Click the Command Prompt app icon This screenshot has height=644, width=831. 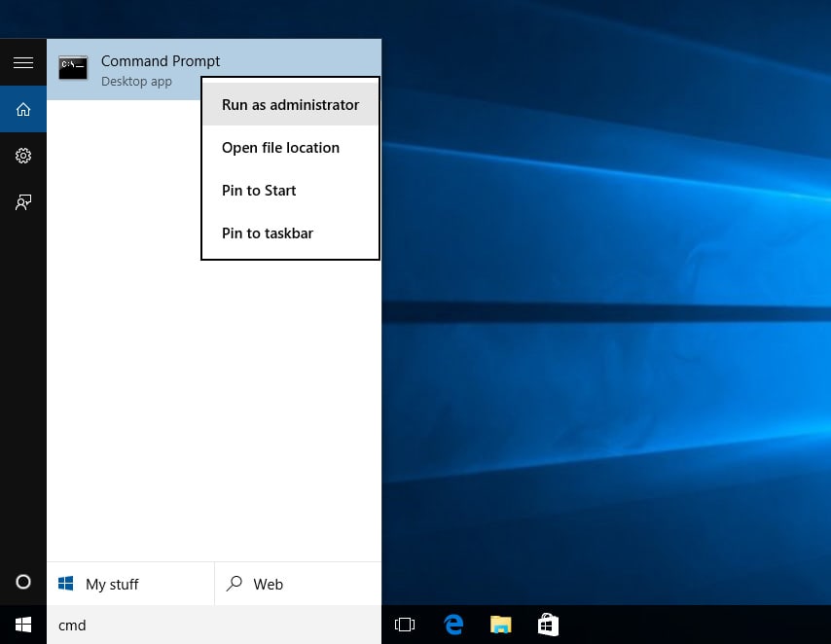(73, 68)
